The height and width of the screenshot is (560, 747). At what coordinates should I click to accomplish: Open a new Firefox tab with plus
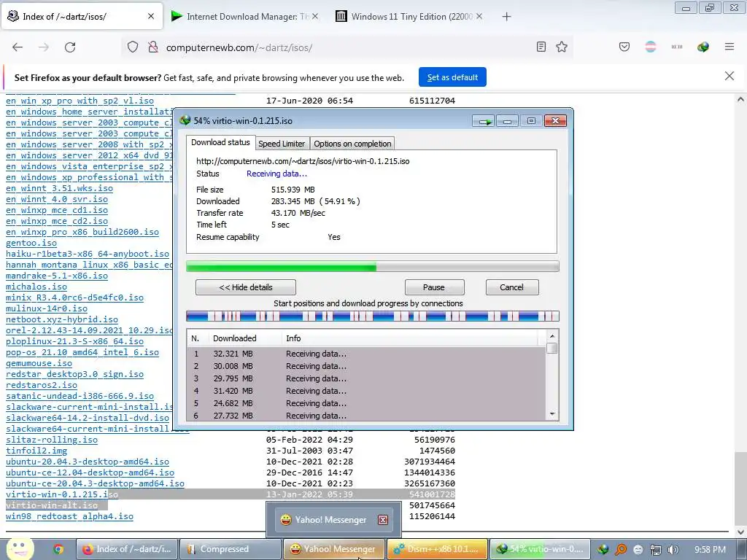[506, 17]
